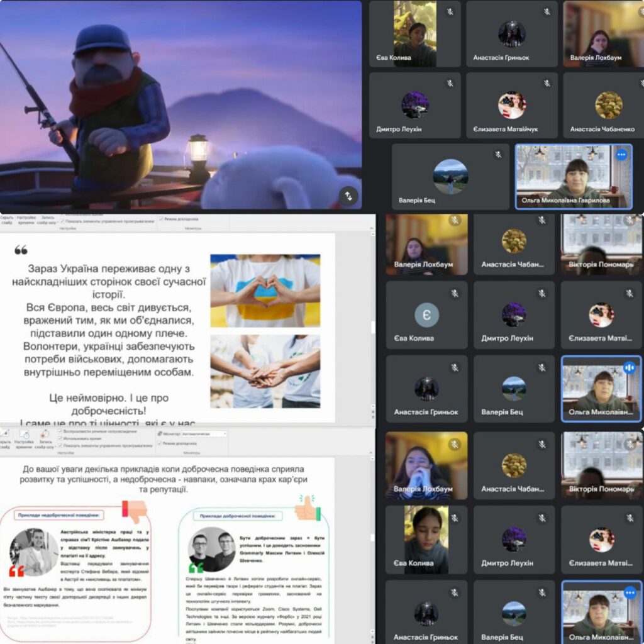Click Дмитро Леухін's muted mic icon, middle grid

pos(542,293)
